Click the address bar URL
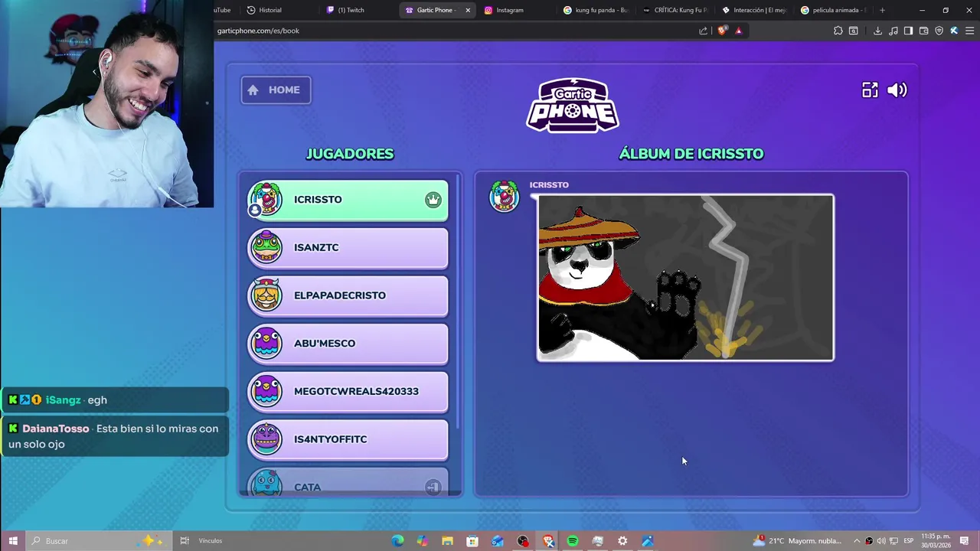The height and width of the screenshot is (551, 980). click(258, 31)
